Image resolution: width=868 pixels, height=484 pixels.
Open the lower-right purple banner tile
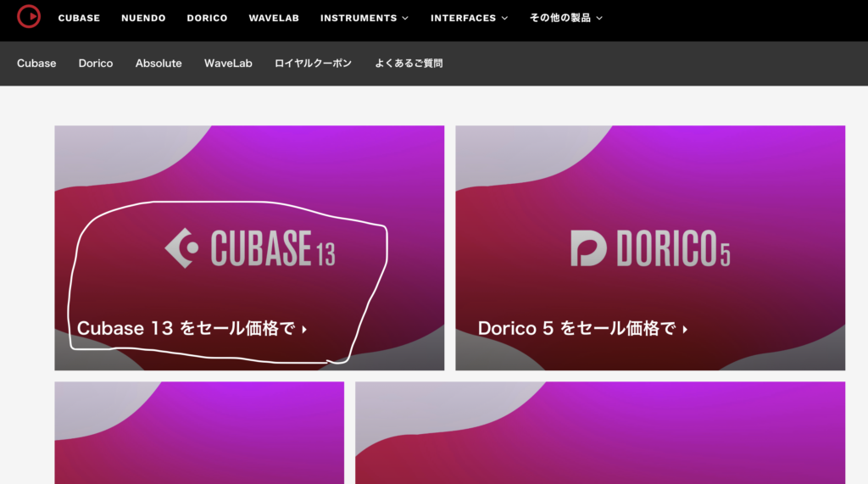600,432
